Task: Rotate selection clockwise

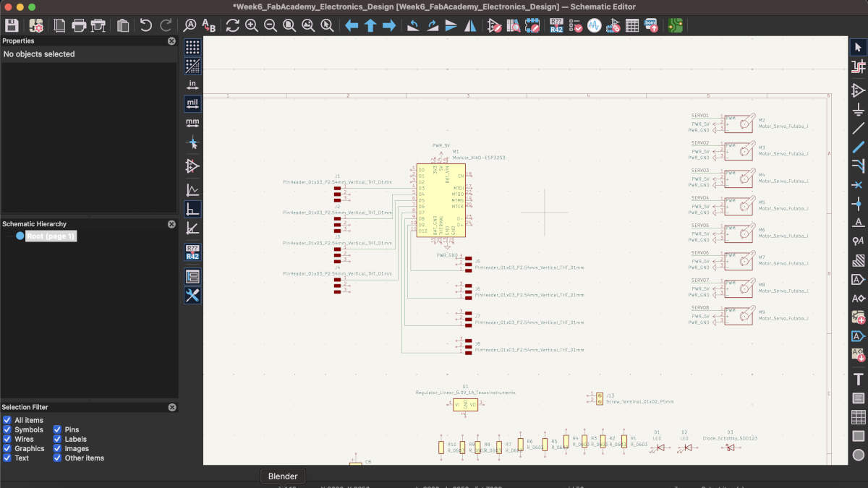Action: [433, 25]
